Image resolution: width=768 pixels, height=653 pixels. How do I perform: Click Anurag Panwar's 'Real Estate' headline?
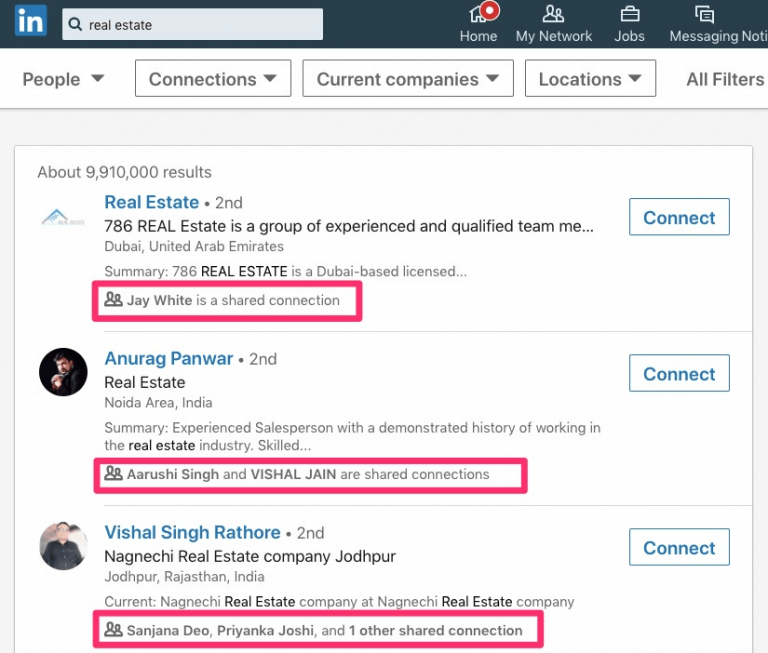point(145,382)
